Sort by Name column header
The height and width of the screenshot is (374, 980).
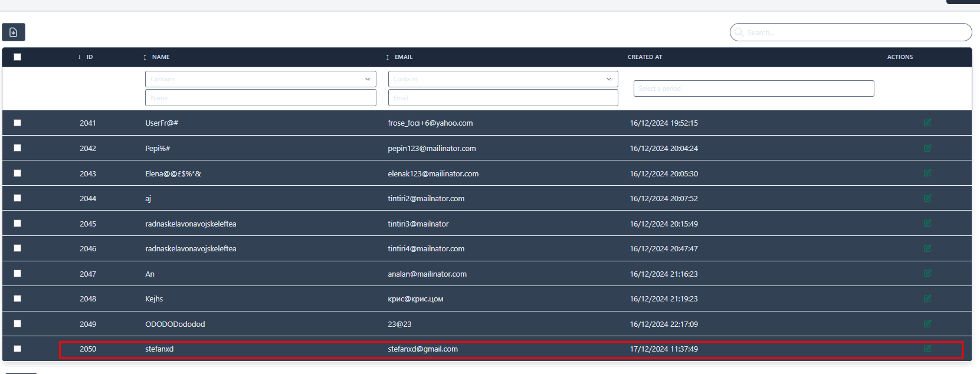click(160, 57)
